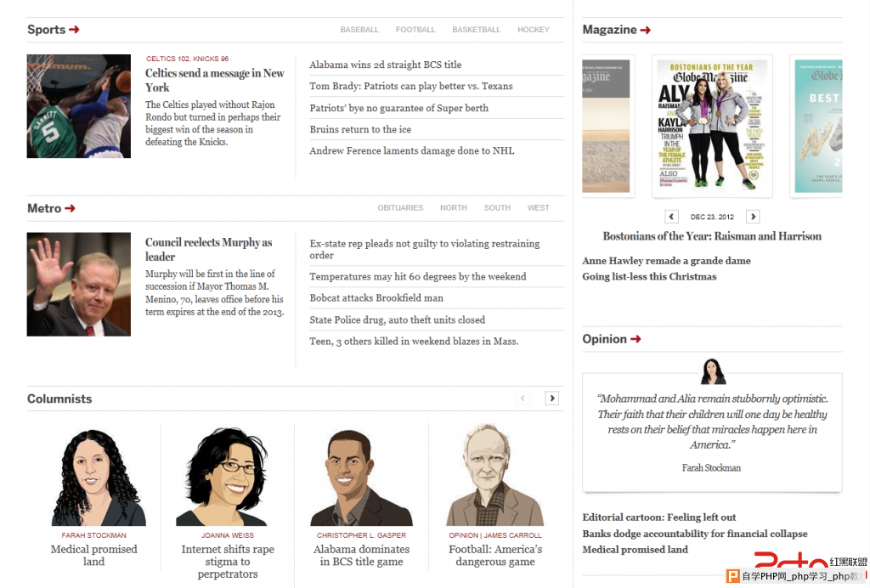The image size is (870, 588).
Task: Open column 'Football: America's dangerous game'
Action: [495, 555]
